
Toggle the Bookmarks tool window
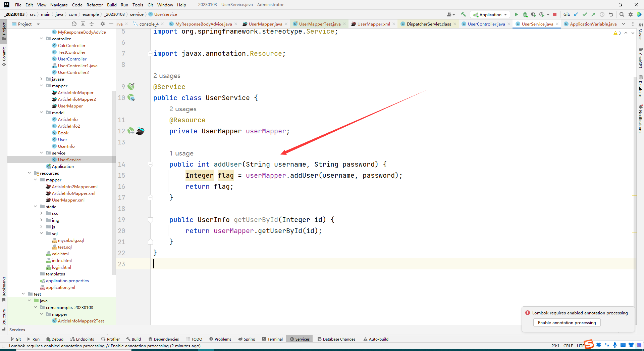point(4,289)
